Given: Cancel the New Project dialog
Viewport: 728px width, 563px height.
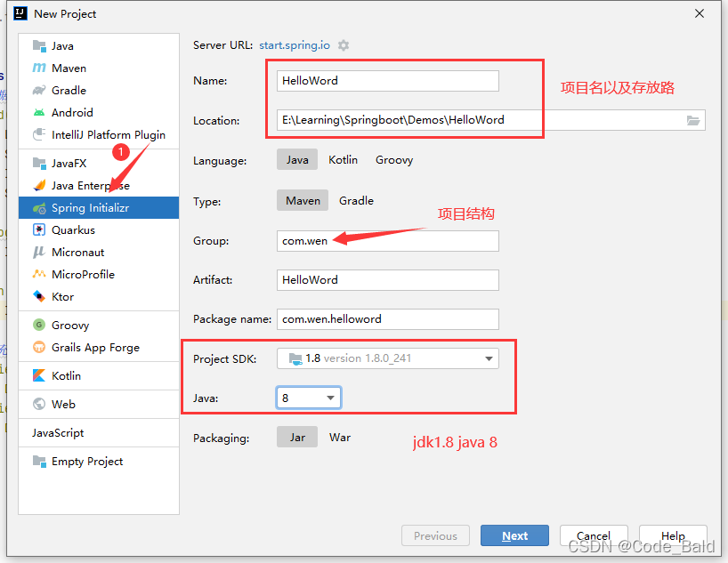Looking at the screenshot, I should 594,535.
